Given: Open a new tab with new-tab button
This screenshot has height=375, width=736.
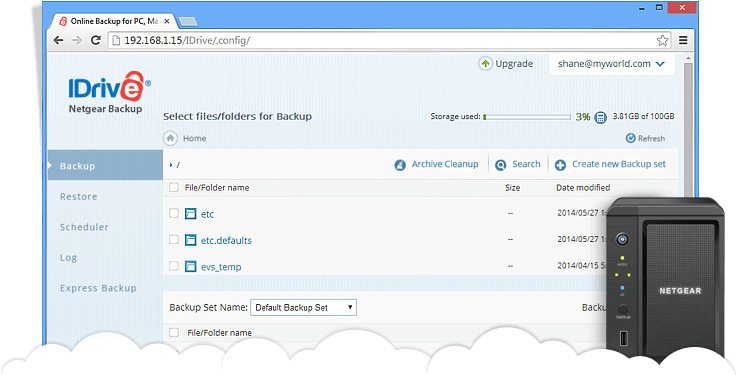Looking at the screenshot, I should [x=188, y=22].
